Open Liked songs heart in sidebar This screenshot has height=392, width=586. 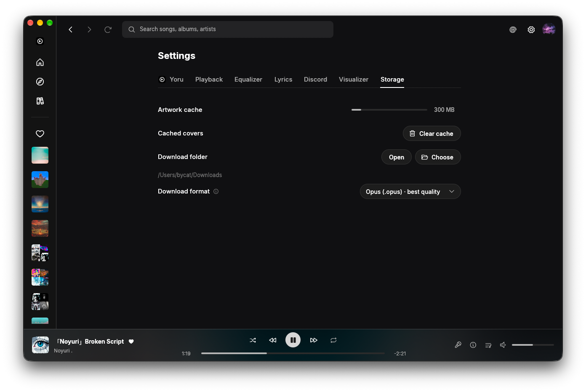coord(40,134)
